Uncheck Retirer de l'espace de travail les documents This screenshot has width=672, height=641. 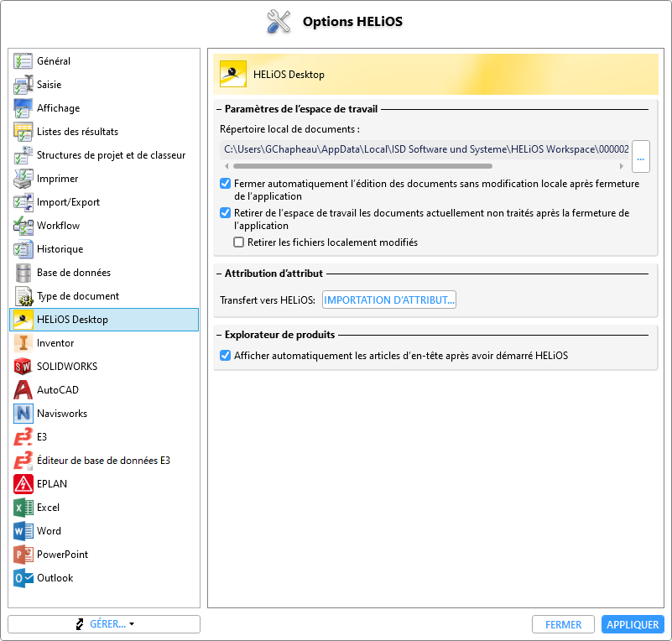pos(226,213)
